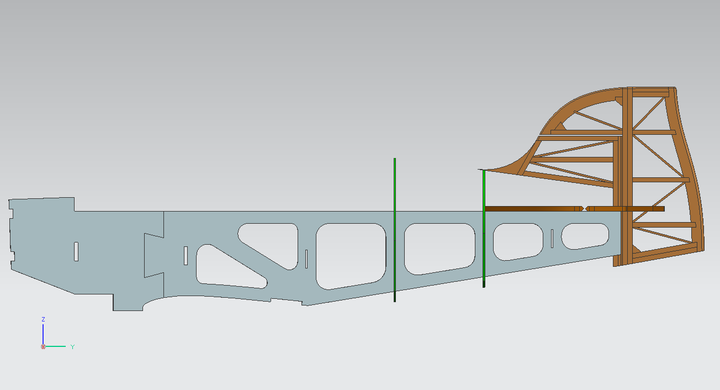Click the green Y axis of the triad
720x390 pixels.
[x=56, y=346]
